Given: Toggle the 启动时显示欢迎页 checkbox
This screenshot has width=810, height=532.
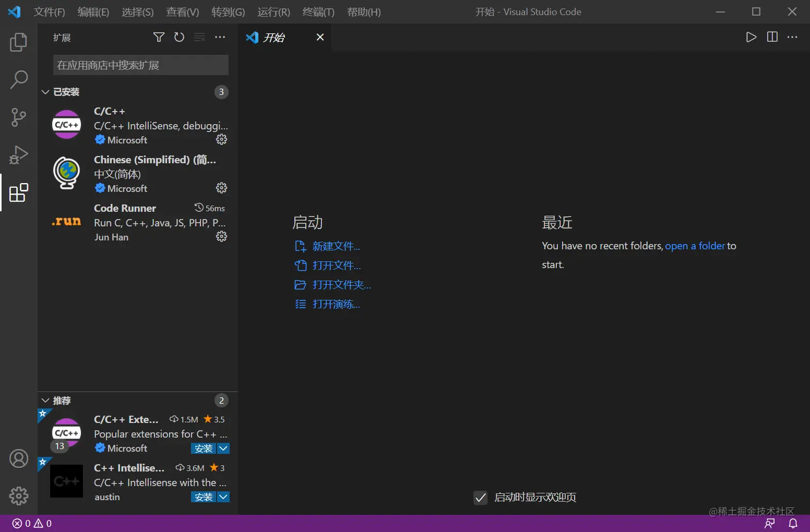Looking at the screenshot, I should tap(481, 498).
